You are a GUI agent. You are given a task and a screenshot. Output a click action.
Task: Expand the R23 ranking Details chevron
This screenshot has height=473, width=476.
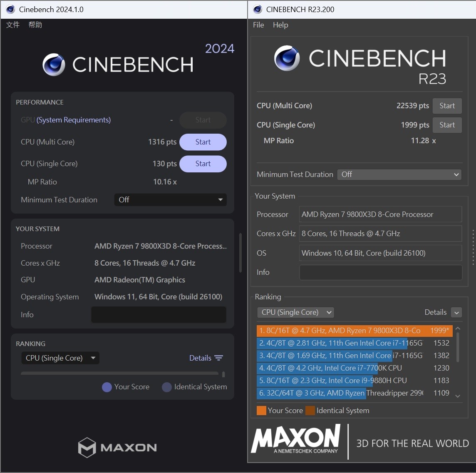point(456,313)
